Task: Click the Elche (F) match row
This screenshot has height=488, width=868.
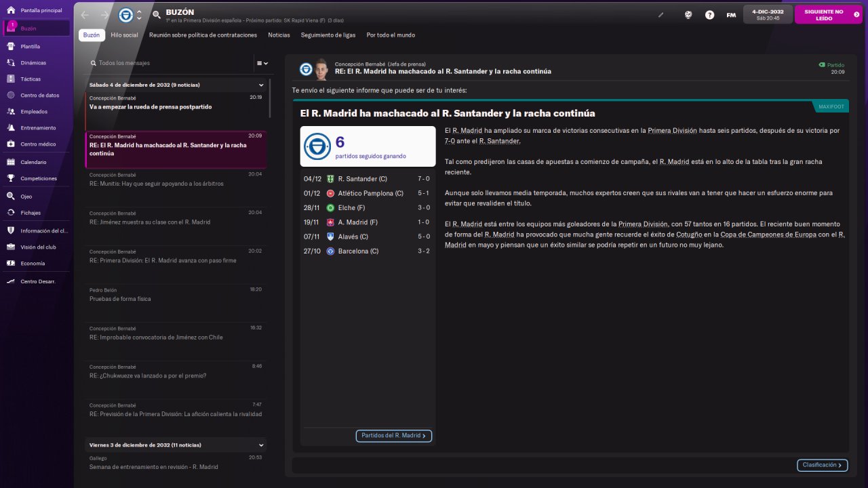Action: tap(368, 208)
